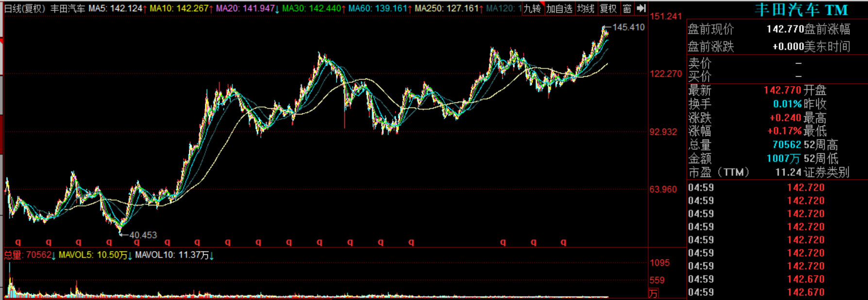Click the 52周高 label
Screen dimensions: 868x300
pyautogui.click(x=821, y=145)
